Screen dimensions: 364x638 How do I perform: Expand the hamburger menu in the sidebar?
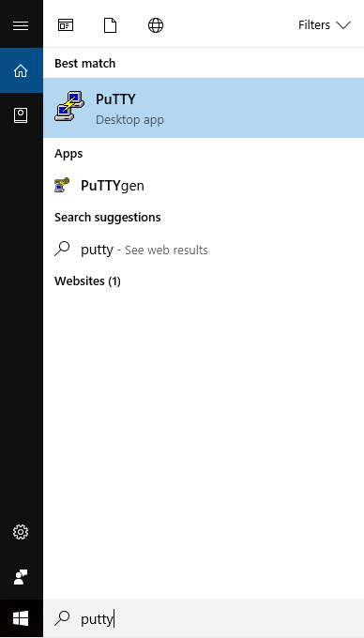pyautogui.click(x=21, y=25)
